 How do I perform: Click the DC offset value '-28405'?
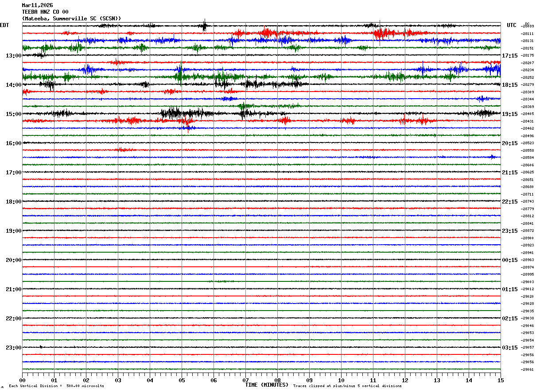pos(528,114)
